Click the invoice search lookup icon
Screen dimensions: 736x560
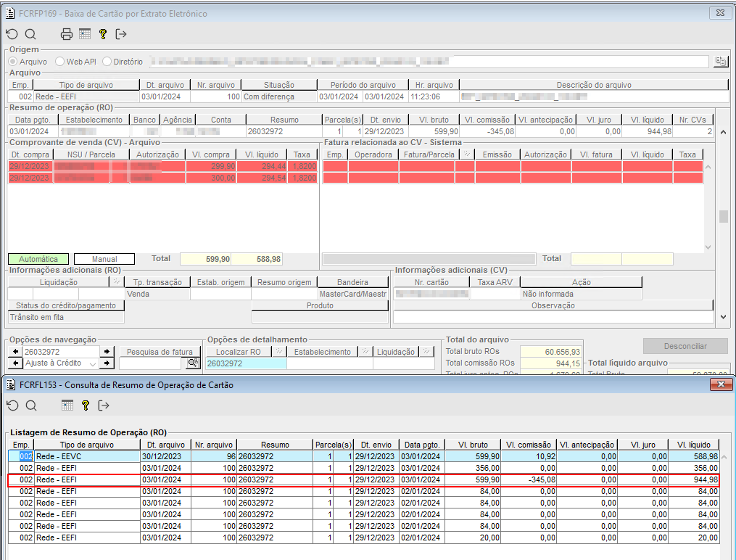click(x=192, y=363)
